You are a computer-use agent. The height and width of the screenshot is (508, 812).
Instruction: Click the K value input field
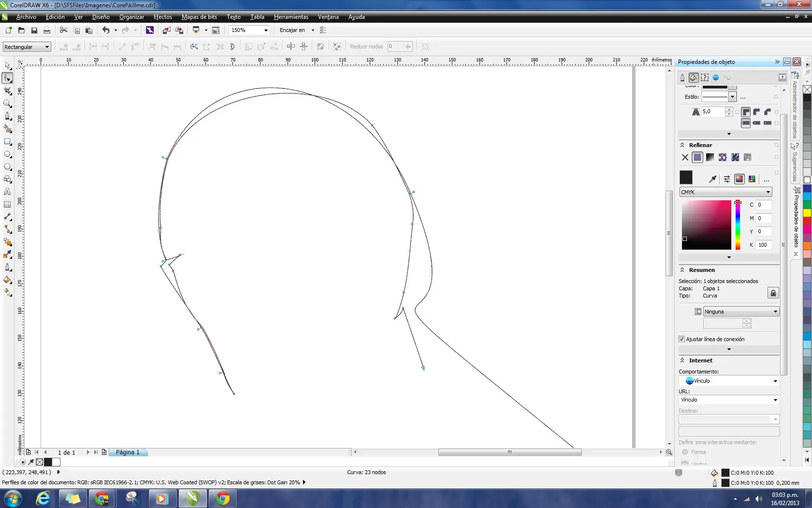click(764, 245)
